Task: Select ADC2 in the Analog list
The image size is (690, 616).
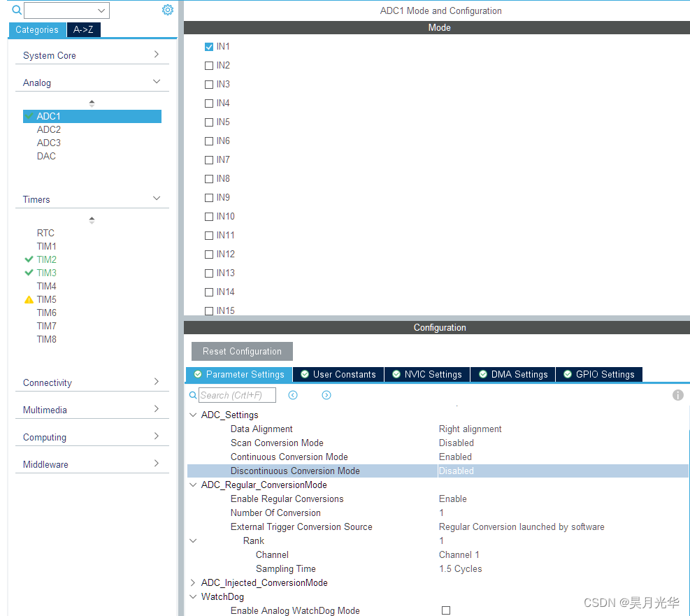Action: pyautogui.click(x=49, y=129)
